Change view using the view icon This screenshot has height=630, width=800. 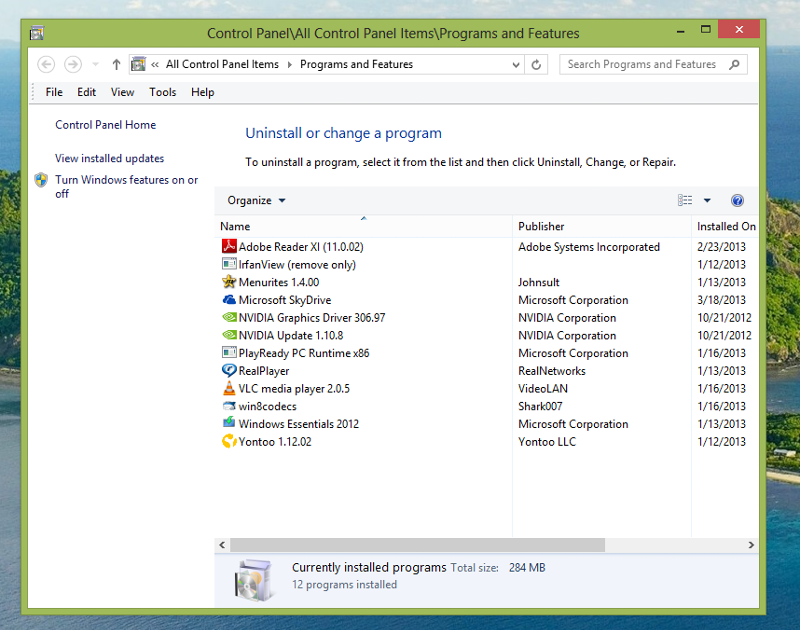pos(685,200)
